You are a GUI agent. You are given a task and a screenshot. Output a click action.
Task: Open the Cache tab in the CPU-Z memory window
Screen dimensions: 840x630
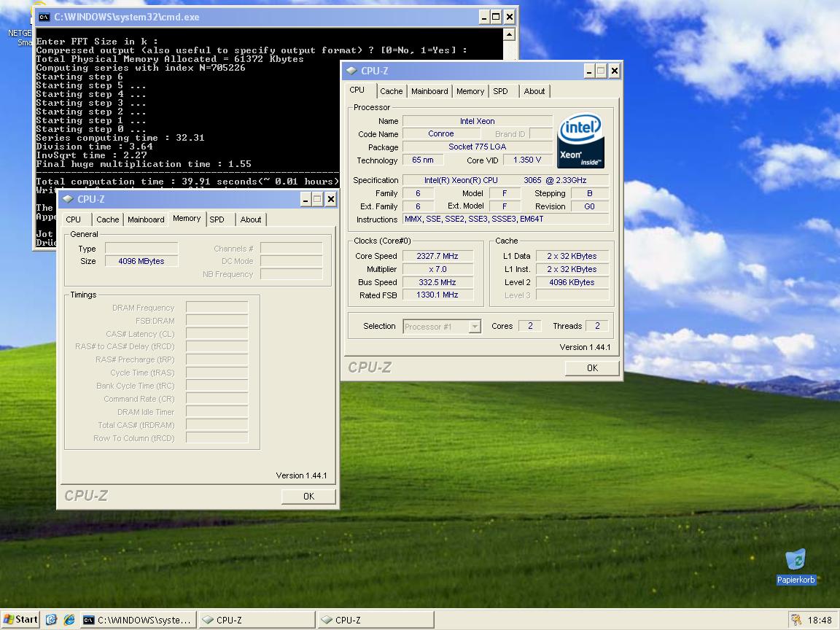(108, 219)
